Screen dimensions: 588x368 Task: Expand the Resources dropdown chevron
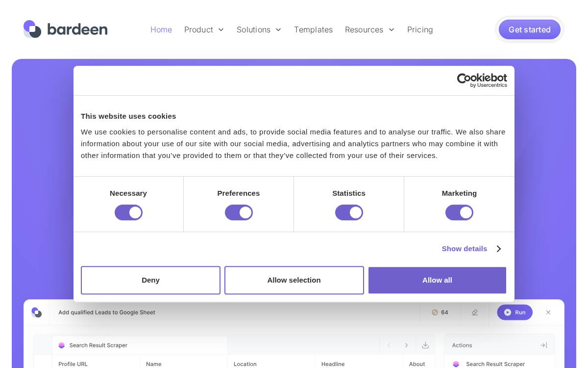click(x=391, y=30)
